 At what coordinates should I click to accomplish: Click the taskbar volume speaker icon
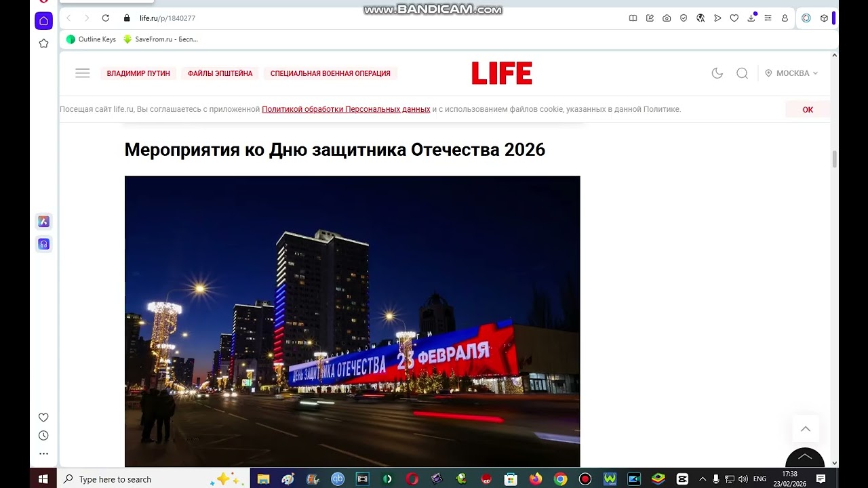(743, 479)
